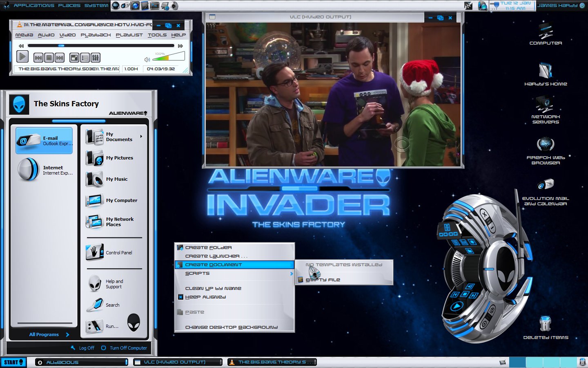Click VLC previous track button
Image resolution: width=588 pixels, height=368 pixels.
point(38,58)
